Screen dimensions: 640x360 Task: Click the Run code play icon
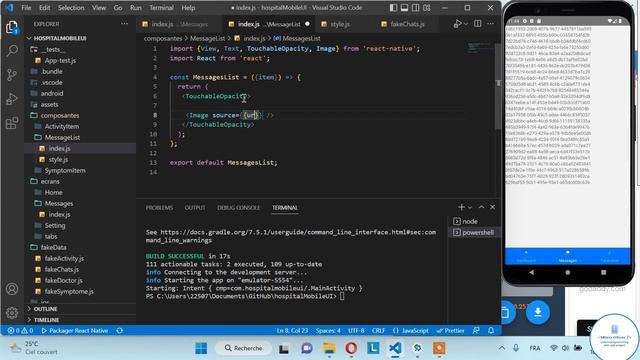click(x=458, y=24)
